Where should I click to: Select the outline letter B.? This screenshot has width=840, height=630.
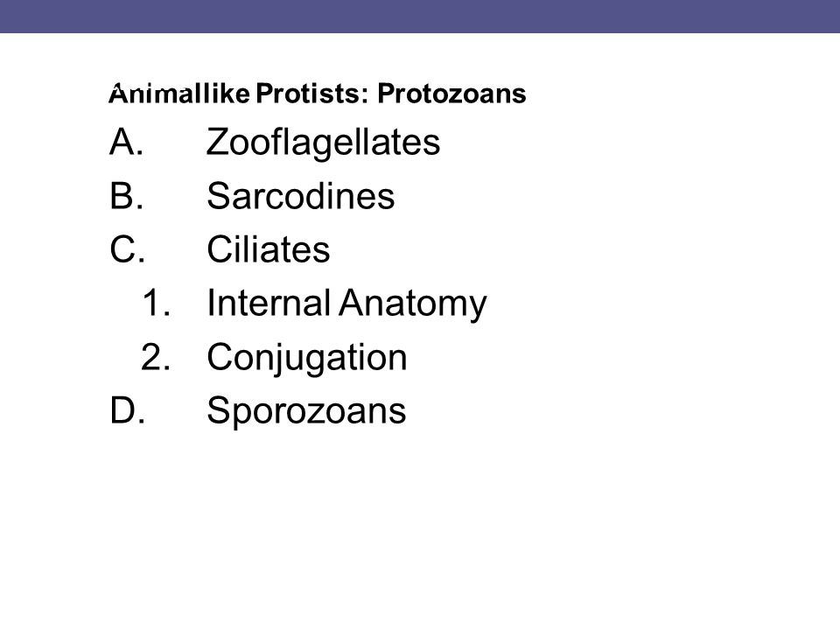click(x=126, y=195)
